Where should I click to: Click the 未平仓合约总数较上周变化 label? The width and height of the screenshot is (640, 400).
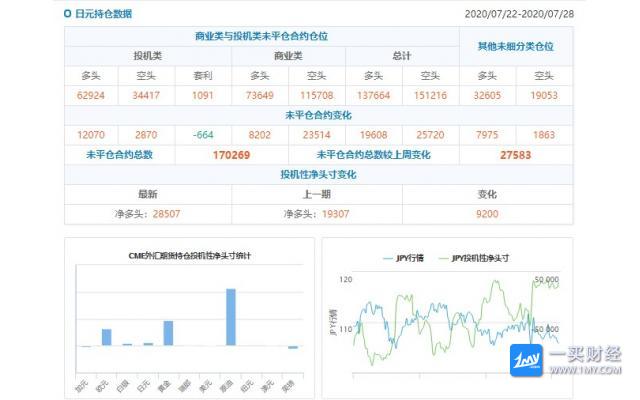point(373,155)
